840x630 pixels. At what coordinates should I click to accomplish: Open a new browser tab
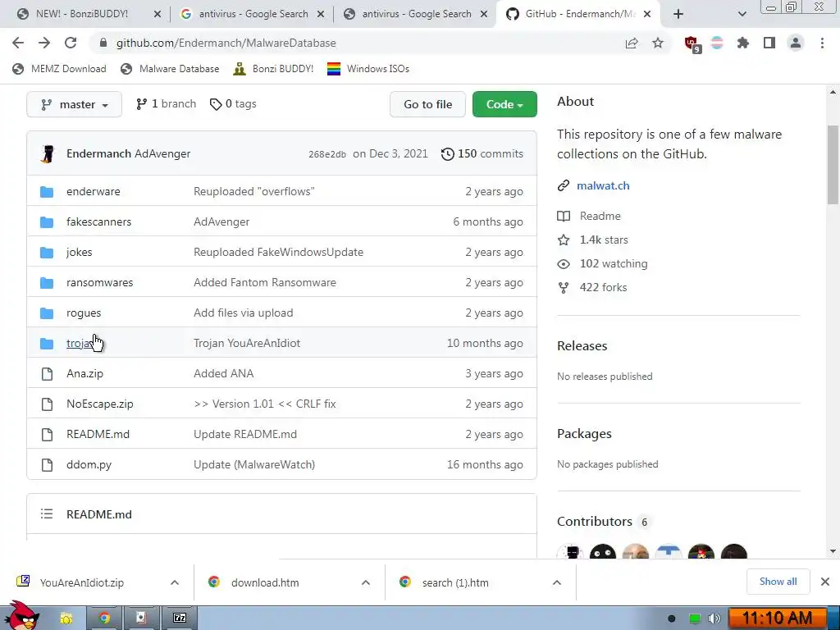(678, 14)
